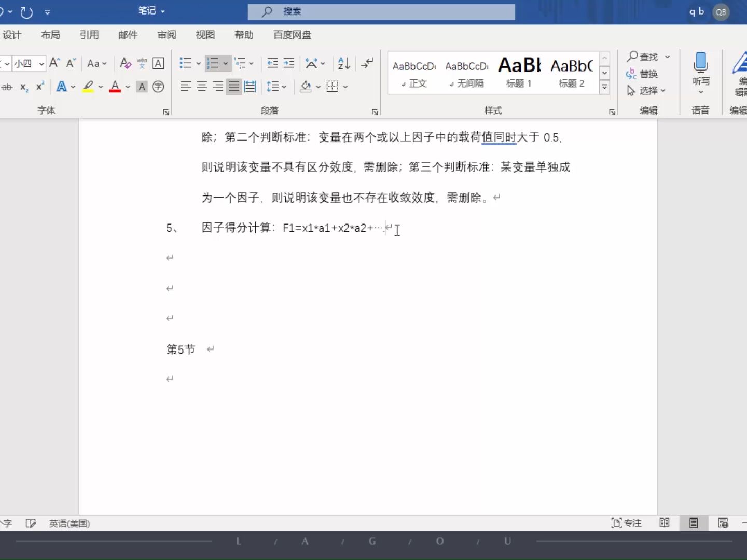Sort text A to Z icon
Screen dimensions: 747x560
[344, 63]
